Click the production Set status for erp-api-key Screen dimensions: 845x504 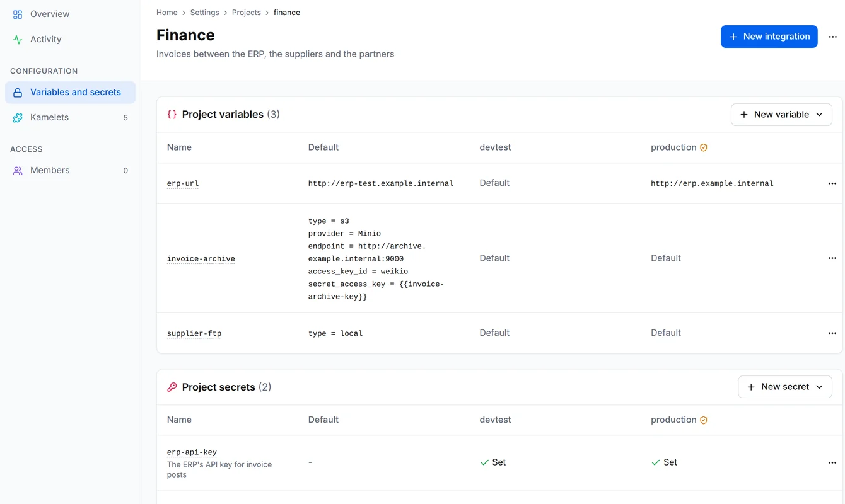coord(665,462)
